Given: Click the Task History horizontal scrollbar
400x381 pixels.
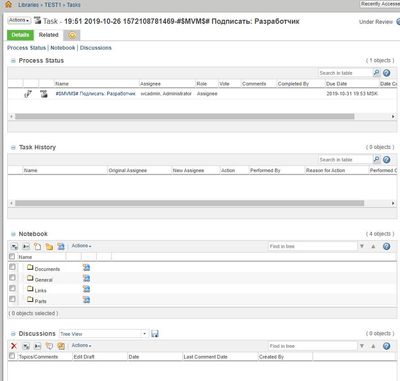Looking at the screenshot, I should 190,203.
